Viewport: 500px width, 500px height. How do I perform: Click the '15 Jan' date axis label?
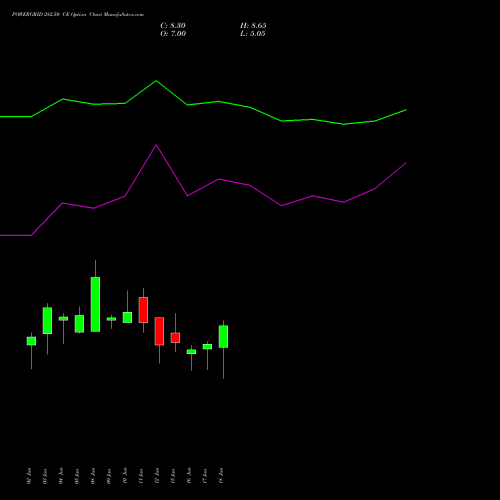[x=173, y=476]
